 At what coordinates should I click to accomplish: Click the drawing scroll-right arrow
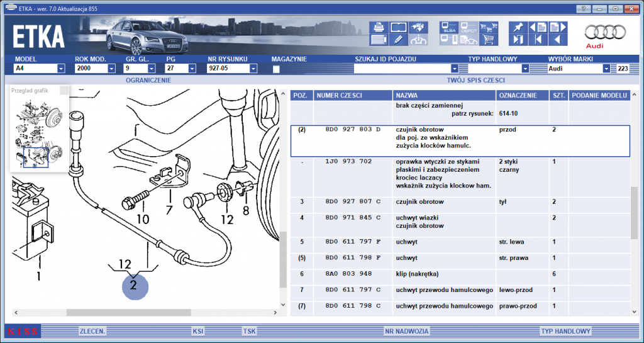click(x=276, y=313)
